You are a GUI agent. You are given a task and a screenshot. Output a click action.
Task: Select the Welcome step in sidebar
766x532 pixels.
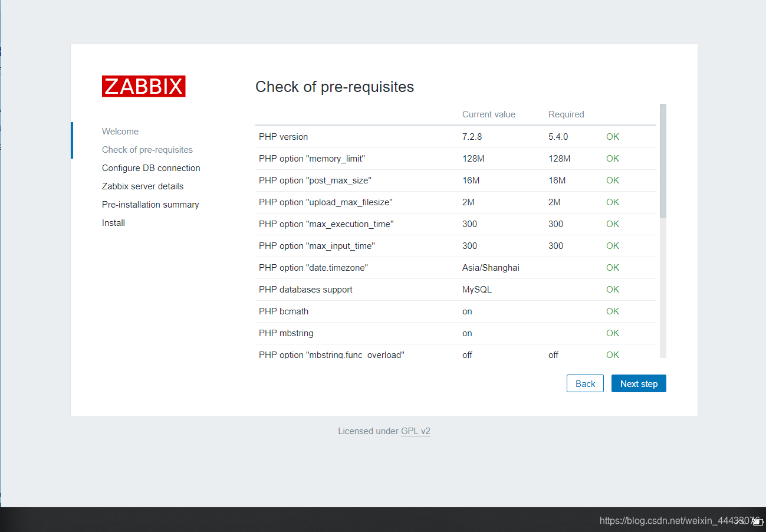point(120,132)
